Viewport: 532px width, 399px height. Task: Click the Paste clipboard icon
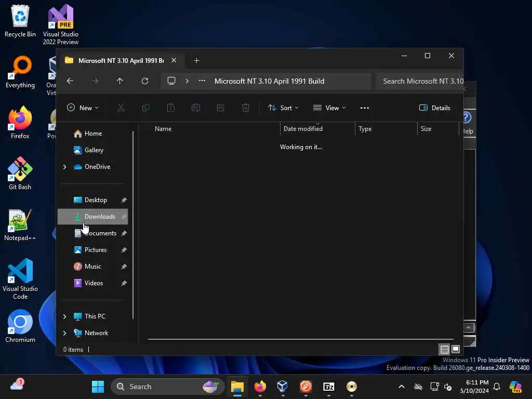(x=170, y=108)
